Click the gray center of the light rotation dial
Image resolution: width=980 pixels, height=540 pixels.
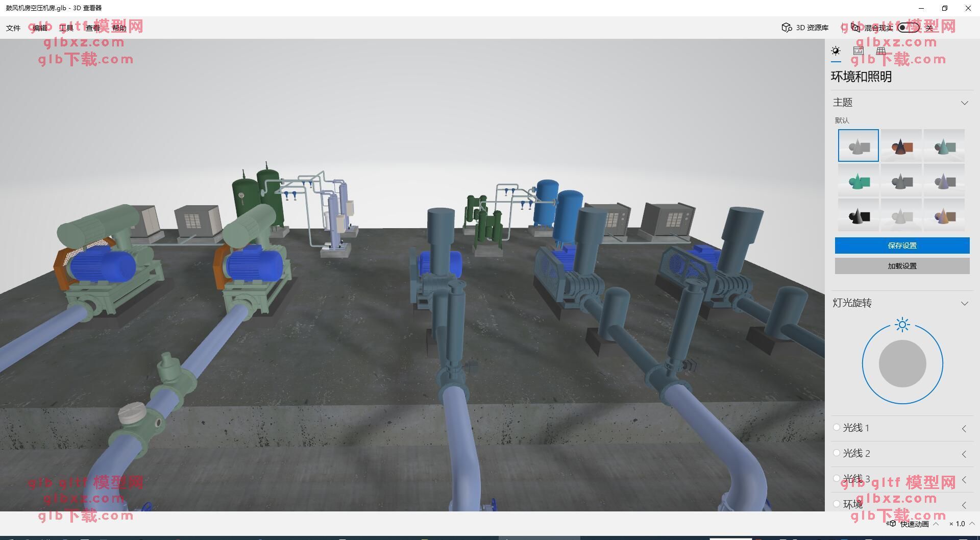pos(902,363)
